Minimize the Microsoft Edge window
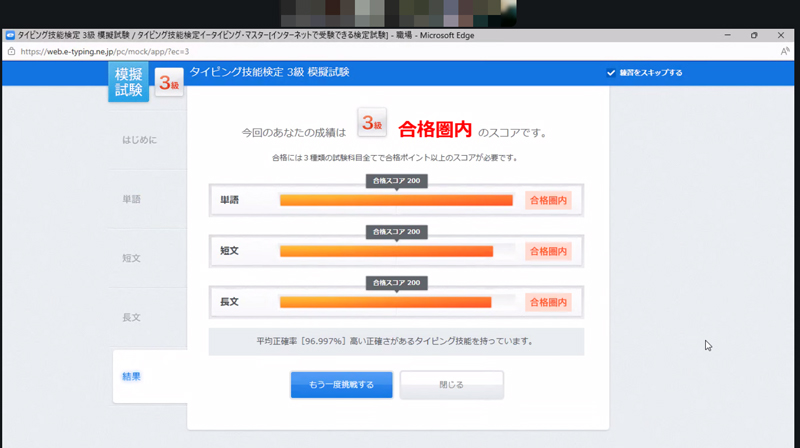The image size is (800, 448). point(728,35)
